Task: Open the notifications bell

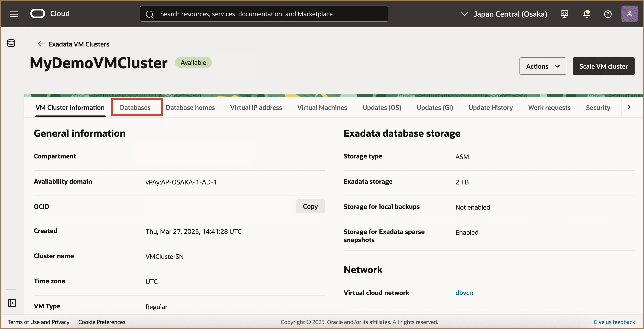Action: pos(586,14)
